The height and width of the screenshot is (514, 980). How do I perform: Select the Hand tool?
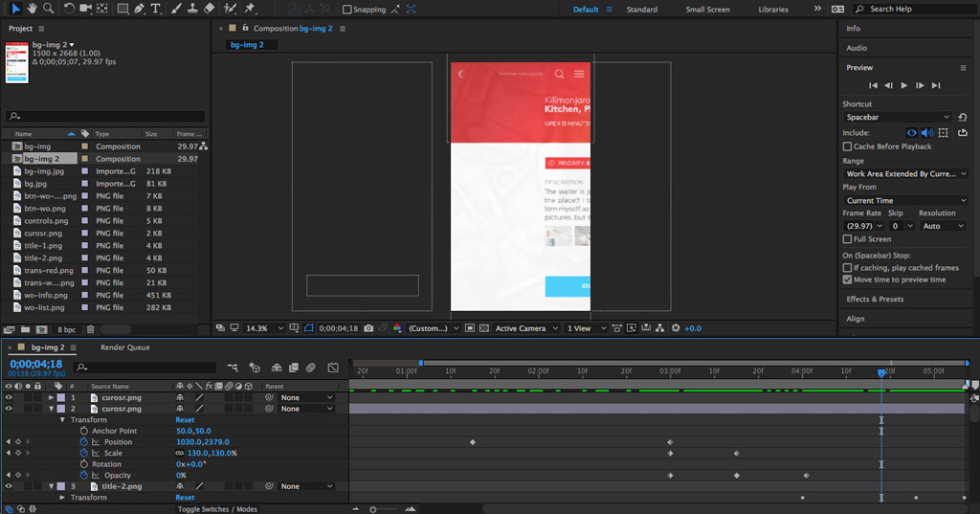tap(32, 8)
